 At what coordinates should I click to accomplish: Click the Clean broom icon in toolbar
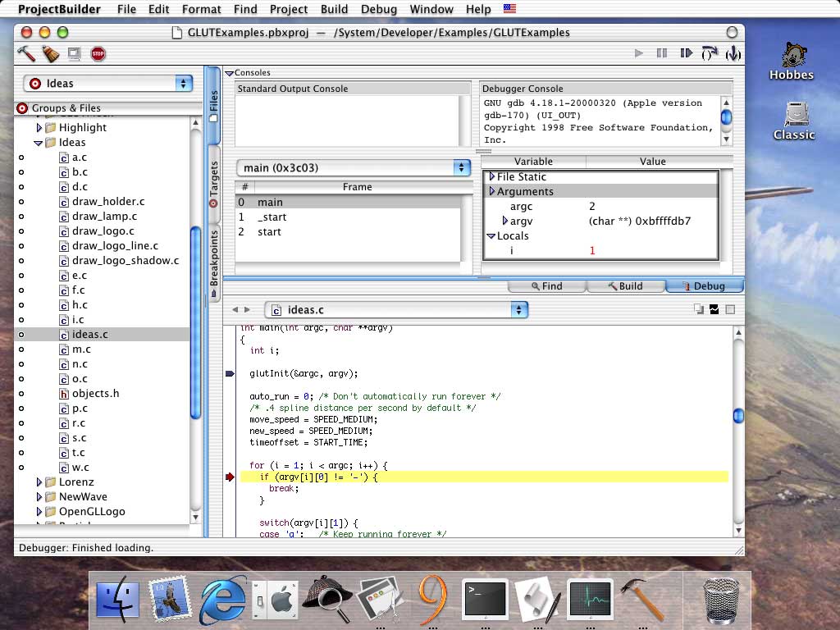pos(51,53)
